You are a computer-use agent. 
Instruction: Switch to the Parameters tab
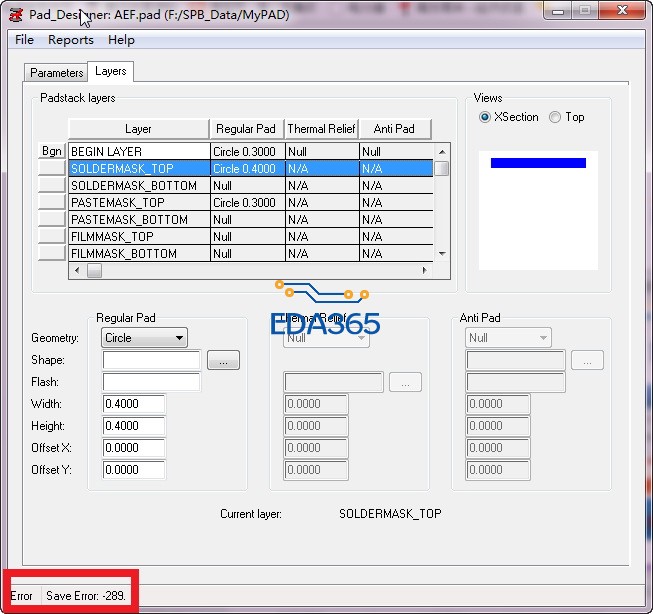(56, 73)
